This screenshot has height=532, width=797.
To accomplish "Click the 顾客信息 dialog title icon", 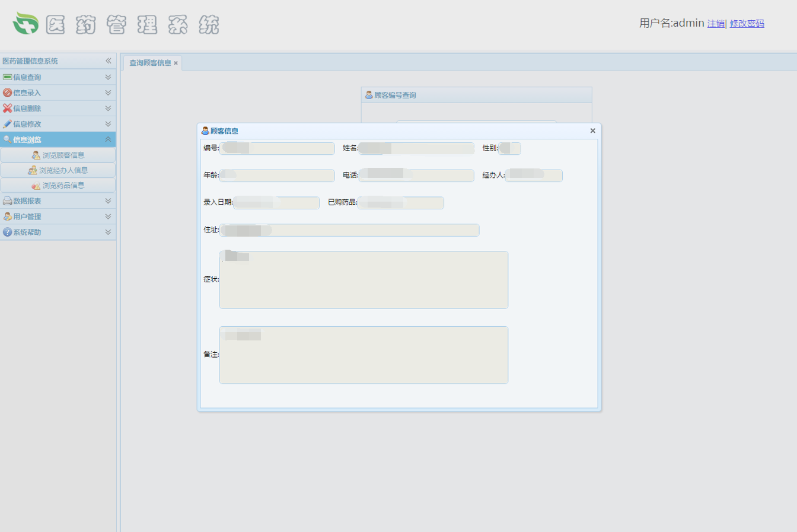I will pyautogui.click(x=205, y=130).
